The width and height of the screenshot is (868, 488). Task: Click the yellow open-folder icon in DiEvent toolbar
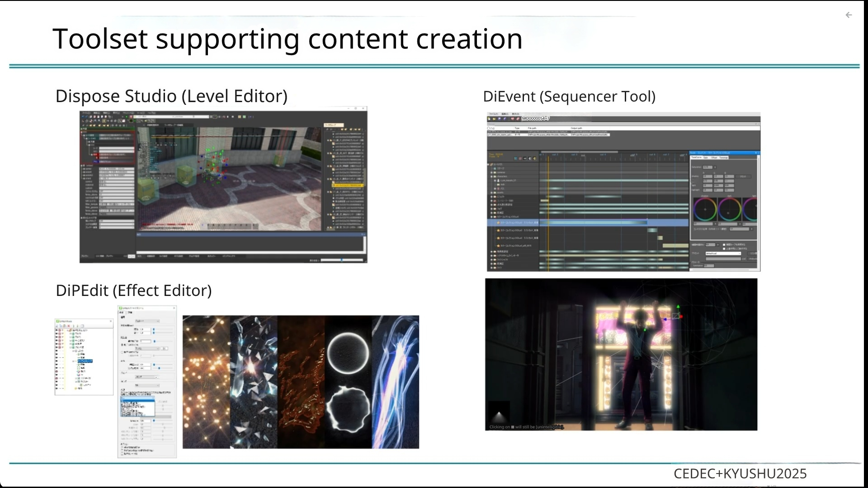coord(494,119)
